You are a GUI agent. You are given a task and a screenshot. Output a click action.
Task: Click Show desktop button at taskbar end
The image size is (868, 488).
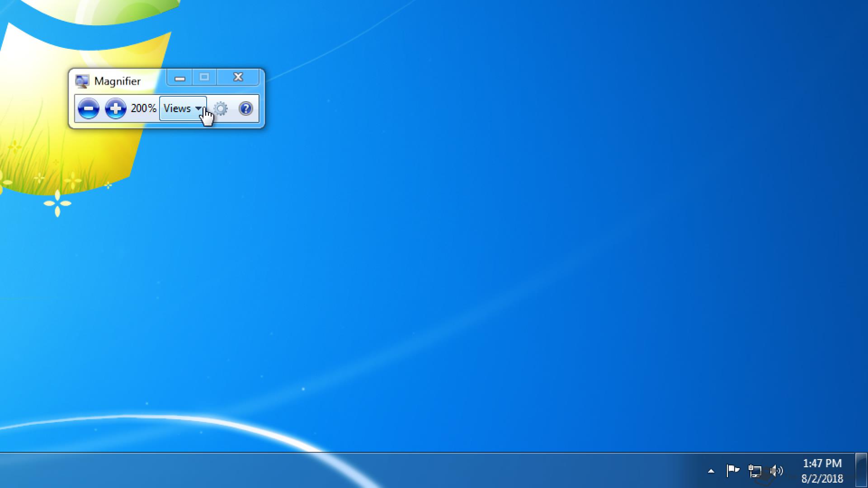[x=861, y=470]
